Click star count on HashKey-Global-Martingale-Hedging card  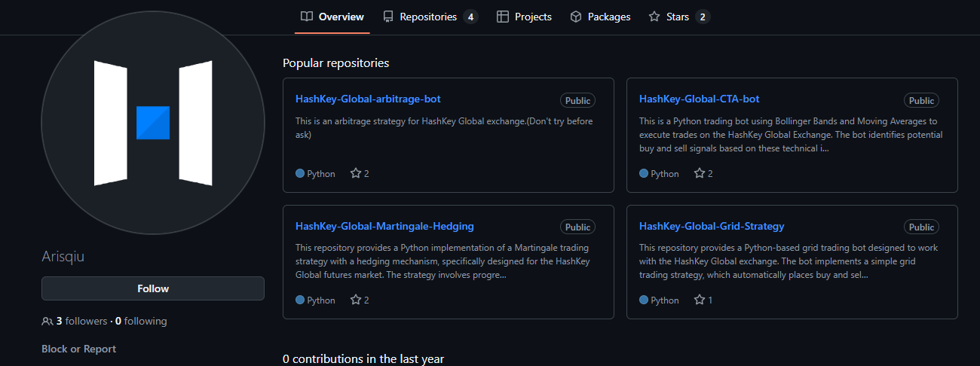point(360,300)
